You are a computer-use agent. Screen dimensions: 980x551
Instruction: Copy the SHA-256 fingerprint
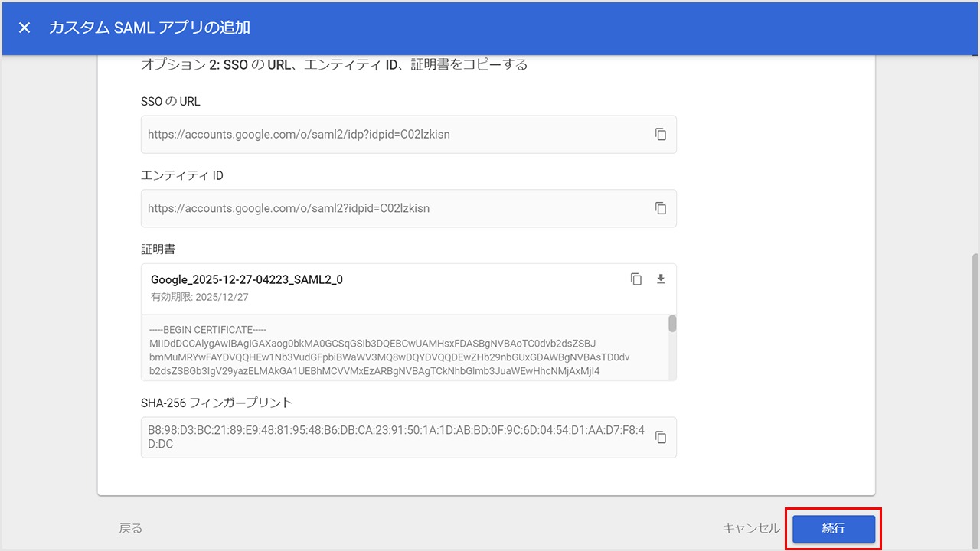tap(660, 437)
